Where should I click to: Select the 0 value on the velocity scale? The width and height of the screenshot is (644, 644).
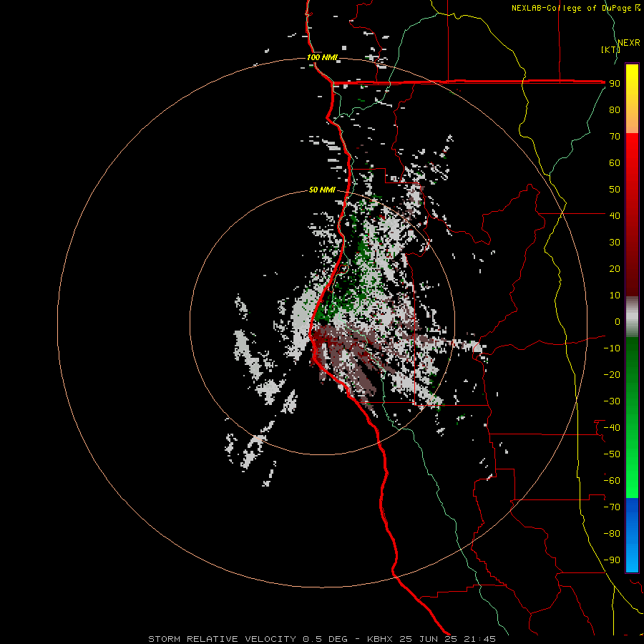618,322
